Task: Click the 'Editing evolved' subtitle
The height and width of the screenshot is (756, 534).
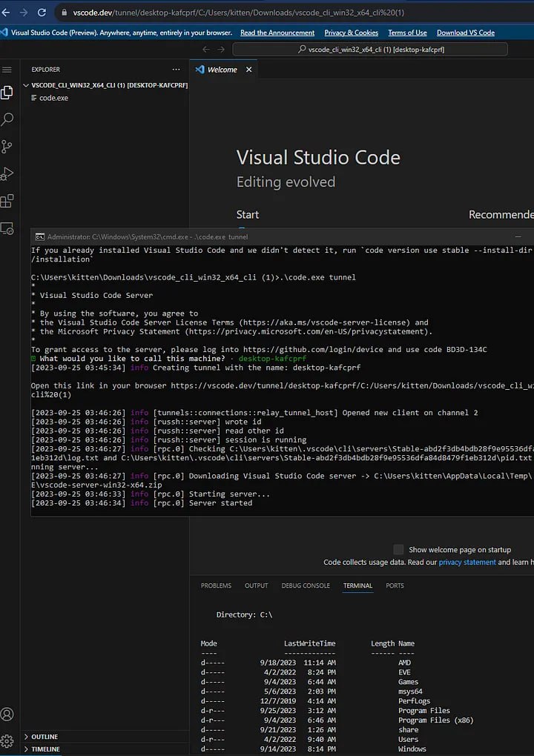Action: (x=286, y=182)
